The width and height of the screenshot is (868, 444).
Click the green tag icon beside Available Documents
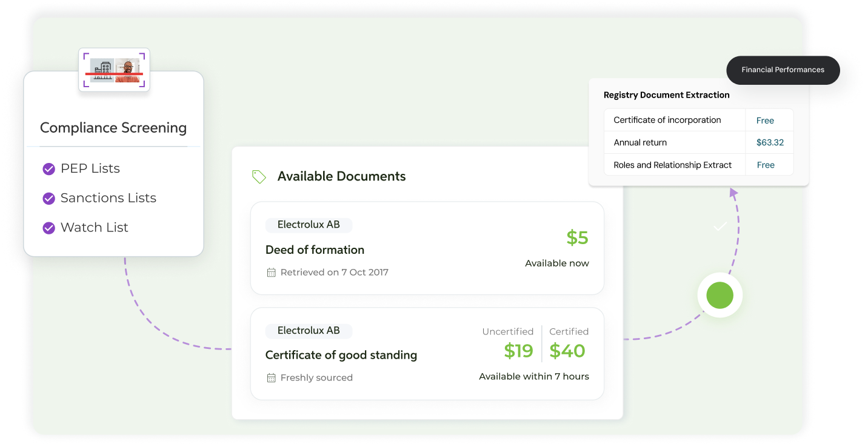pyautogui.click(x=259, y=177)
